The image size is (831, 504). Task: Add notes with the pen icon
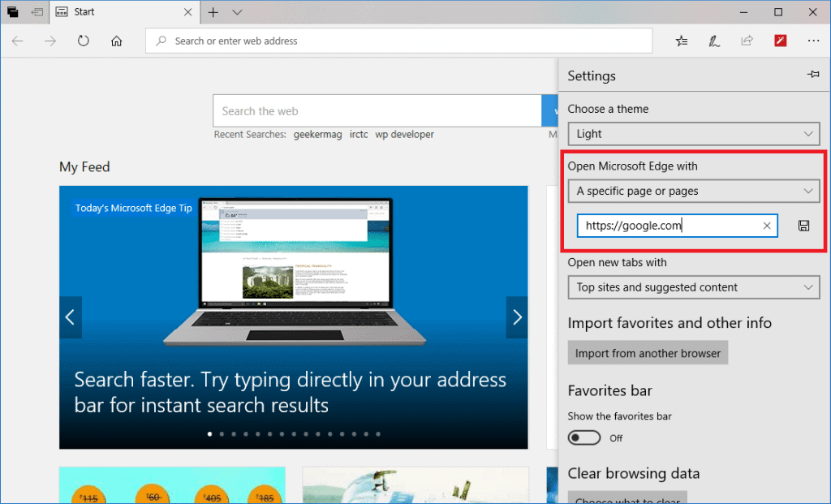[714, 41]
